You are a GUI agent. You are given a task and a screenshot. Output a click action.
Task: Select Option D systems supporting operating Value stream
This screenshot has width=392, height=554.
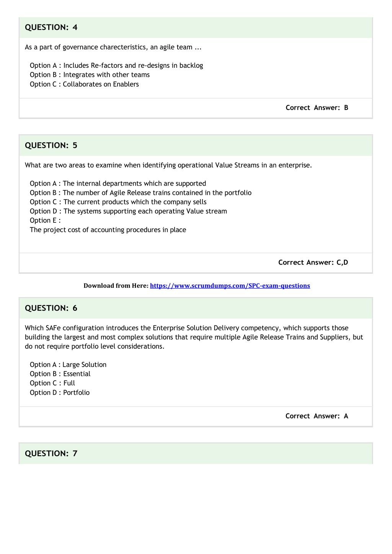tap(128, 211)
